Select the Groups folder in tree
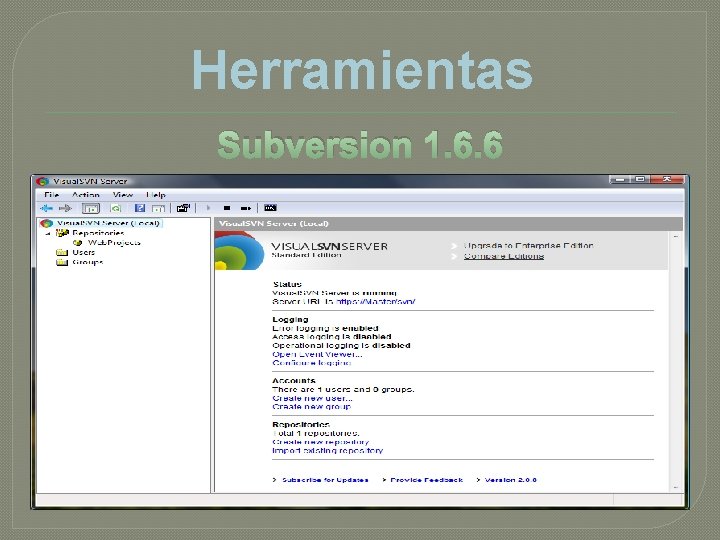 pos(88,262)
